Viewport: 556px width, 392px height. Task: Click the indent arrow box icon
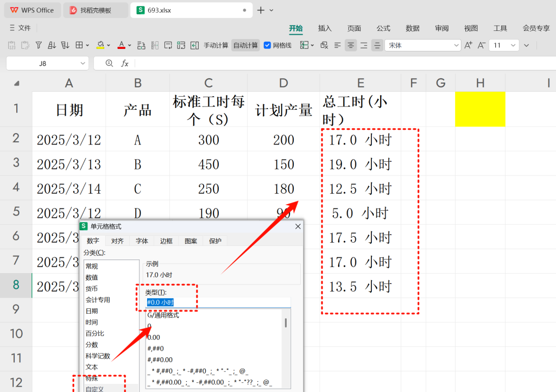point(194,46)
